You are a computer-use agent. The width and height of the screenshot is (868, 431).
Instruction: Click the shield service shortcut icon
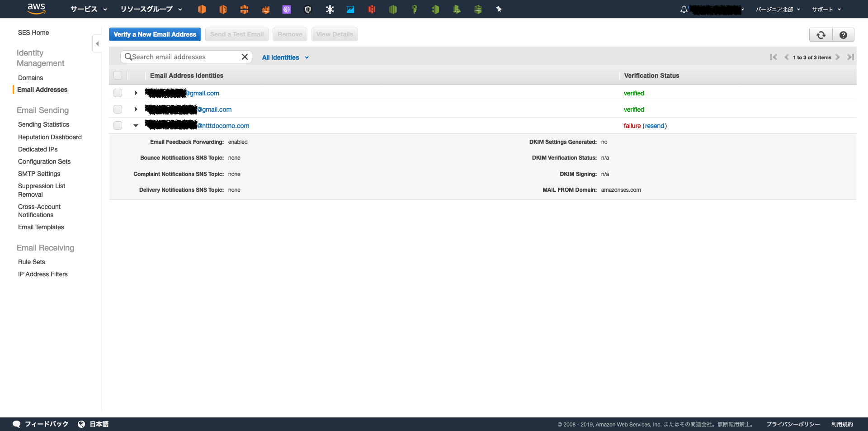pyautogui.click(x=308, y=9)
